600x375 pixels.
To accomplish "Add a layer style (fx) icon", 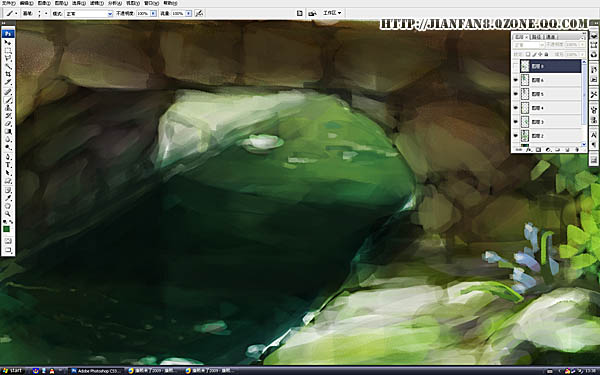I will coord(529,150).
